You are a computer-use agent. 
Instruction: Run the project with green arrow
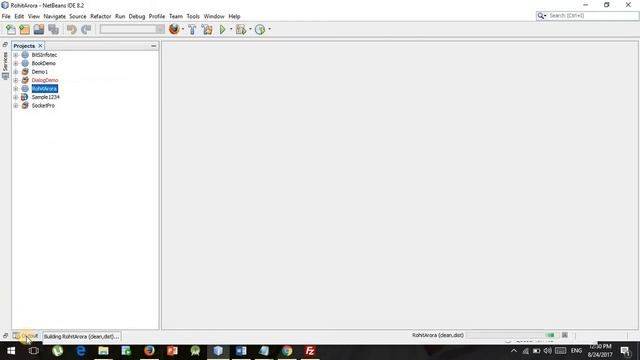tap(222, 29)
